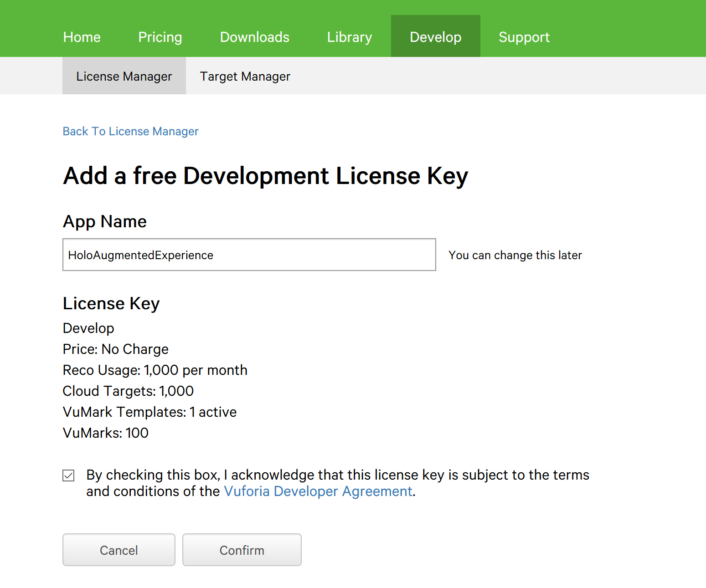Select the Develop navigation tab
The height and width of the screenshot is (588, 706).
click(x=435, y=36)
